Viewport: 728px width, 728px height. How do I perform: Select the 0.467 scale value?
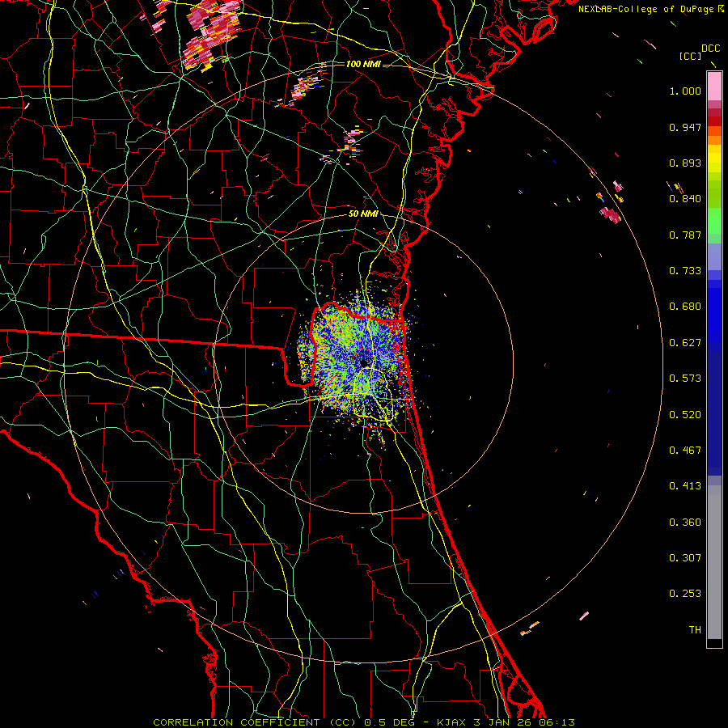(685, 451)
